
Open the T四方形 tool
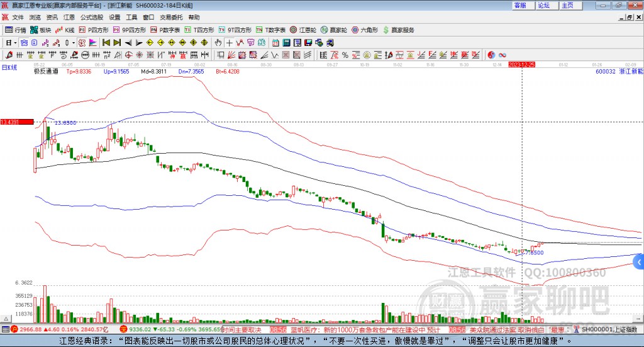199,30
